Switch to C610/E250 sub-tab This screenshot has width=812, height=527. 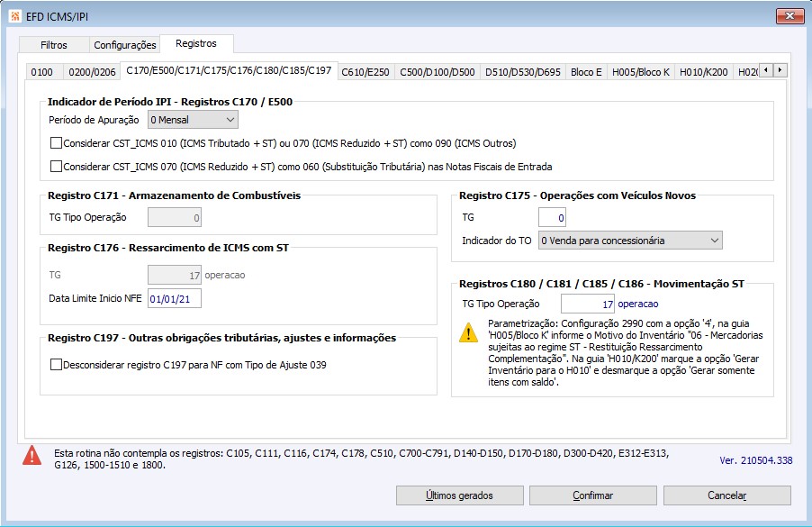click(365, 72)
